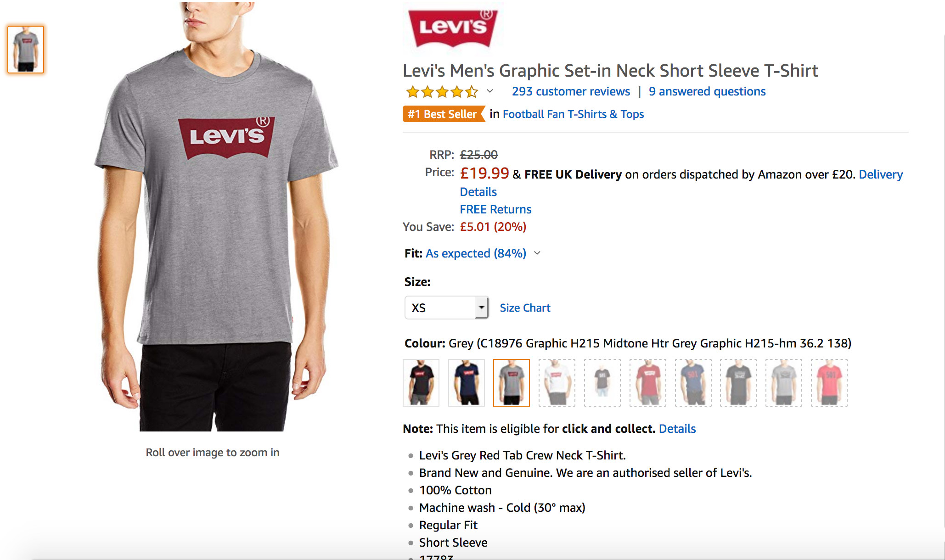945x560 pixels.
Task: Open Football Fan T-Shirts & Tops category
Action: [x=573, y=114]
